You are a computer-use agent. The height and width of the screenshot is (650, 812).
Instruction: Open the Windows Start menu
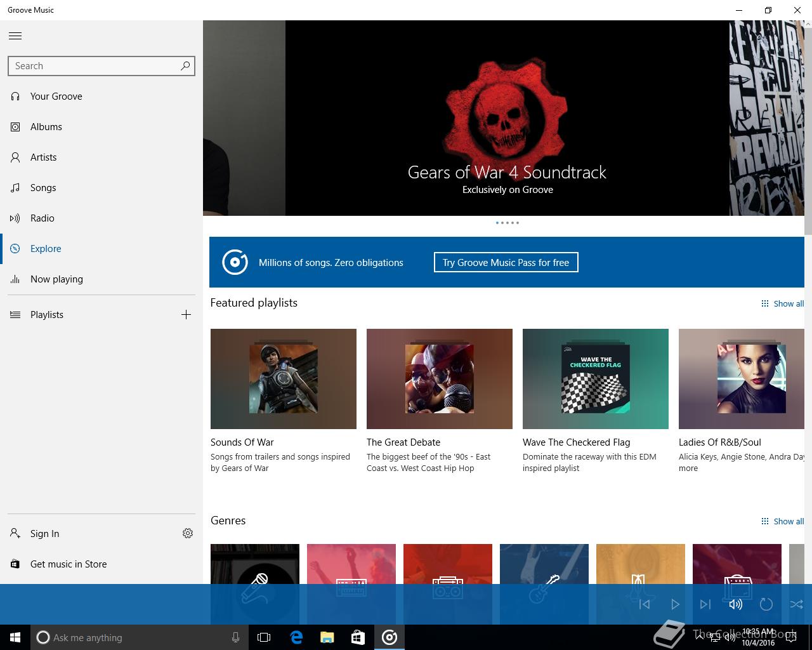pyautogui.click(x=15, y=637)
